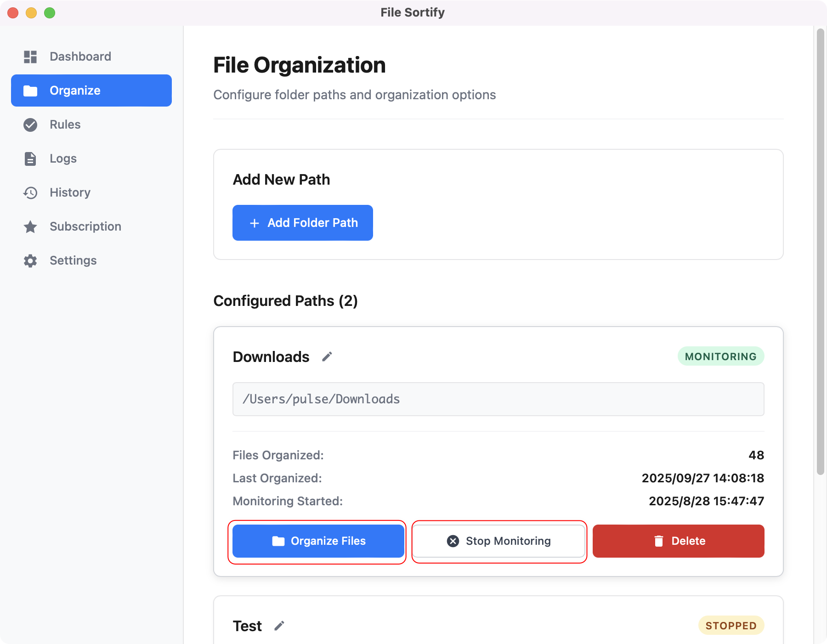Click the Dashboard grid icon in sidebar
This screenshot has height=644, width=827.
coord(30,56)
